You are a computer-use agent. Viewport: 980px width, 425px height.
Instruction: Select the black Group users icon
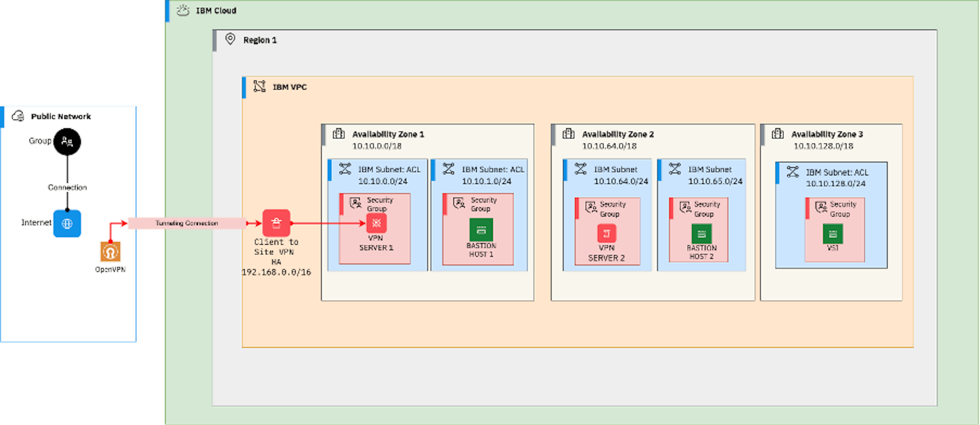[67, 142]
